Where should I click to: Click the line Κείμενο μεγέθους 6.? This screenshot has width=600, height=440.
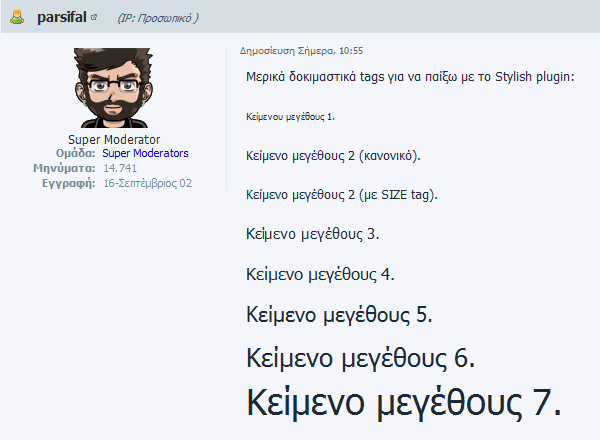pos(360,359)
